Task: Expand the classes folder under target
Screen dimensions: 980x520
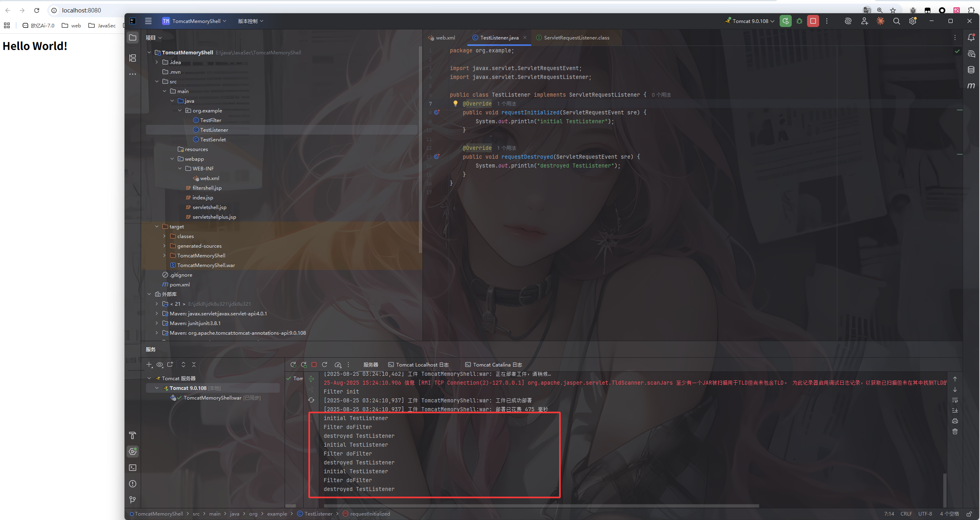Action: pyautogui.click(x=164, y=236)
